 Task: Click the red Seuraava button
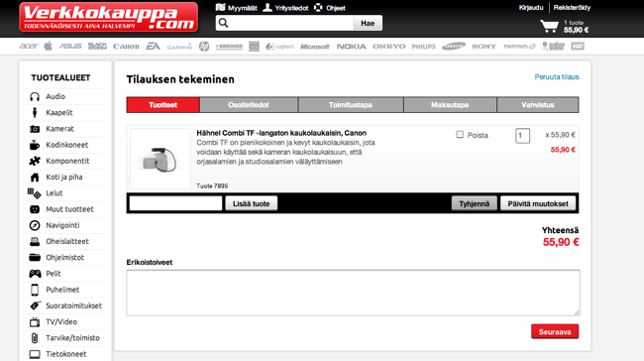click(x=555, y=331)
